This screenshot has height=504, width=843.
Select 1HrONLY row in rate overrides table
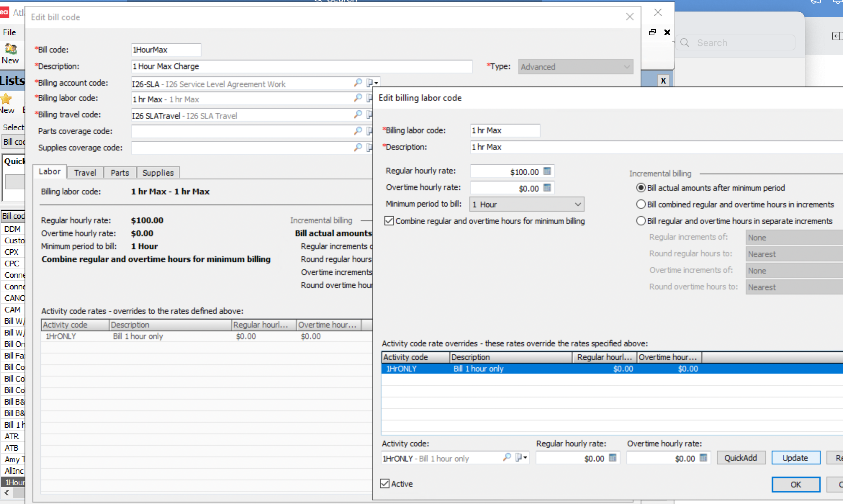[x=612, y=369]
